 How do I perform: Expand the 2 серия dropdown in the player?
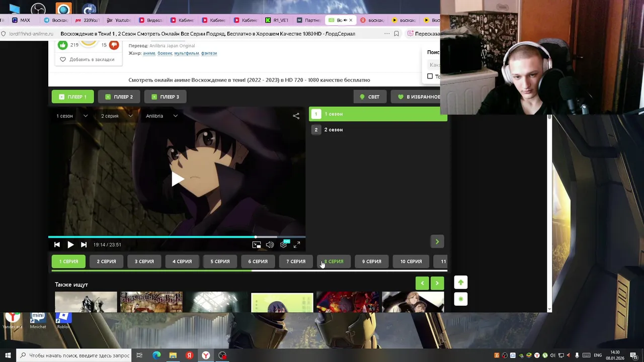click(x=117, y=116)
